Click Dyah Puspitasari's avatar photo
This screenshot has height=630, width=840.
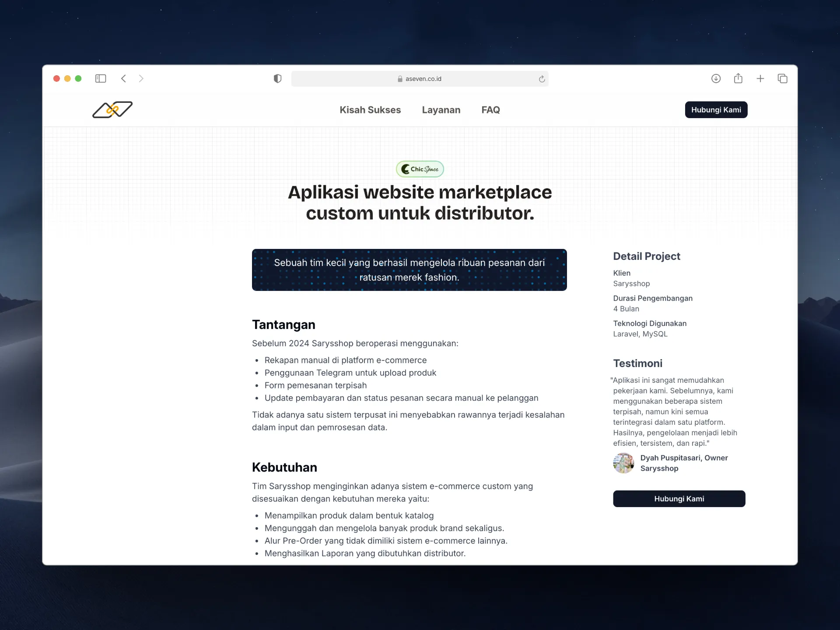click(623, 463)
